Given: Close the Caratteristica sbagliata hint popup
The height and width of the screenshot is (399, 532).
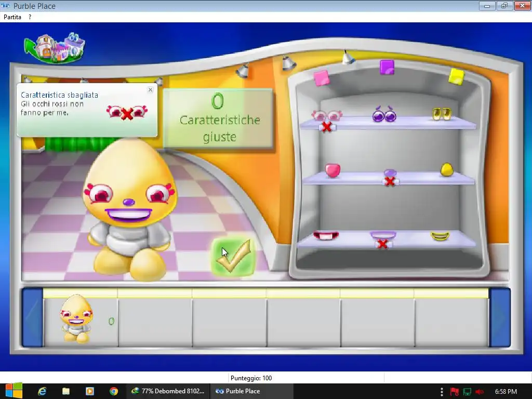Looking at the screenshot, I should coord(150,90).
